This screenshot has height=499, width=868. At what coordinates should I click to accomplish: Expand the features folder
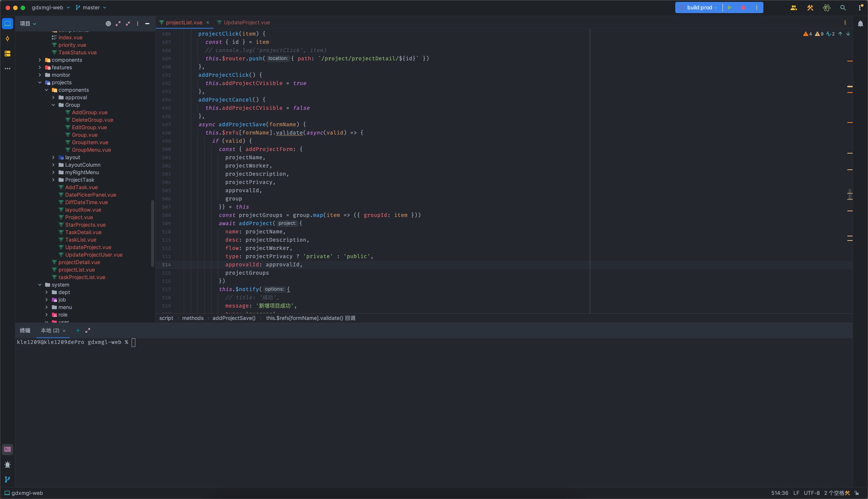tap(40, 67)
